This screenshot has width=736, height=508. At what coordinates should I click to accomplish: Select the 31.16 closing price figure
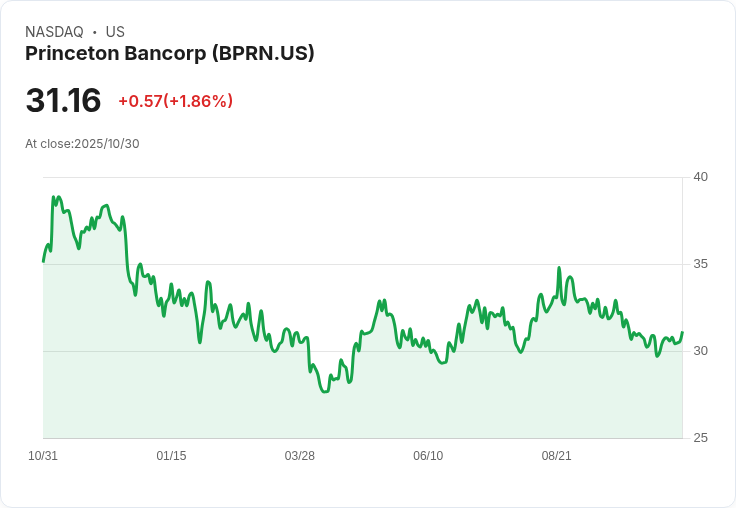pyautogui.click(x=63, y=100)
